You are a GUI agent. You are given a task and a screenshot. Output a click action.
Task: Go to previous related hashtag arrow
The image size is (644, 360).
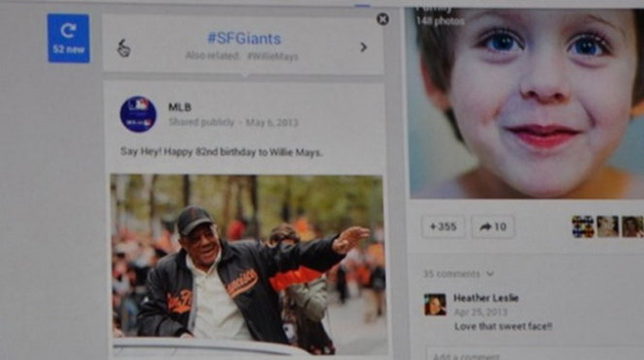point(124,48)
